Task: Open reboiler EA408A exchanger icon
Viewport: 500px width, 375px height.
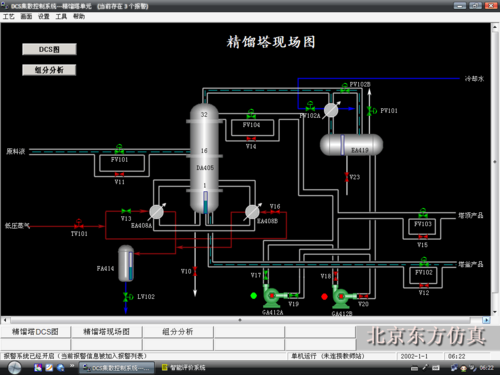Action: pyautogui.click(x=156, y=212)
